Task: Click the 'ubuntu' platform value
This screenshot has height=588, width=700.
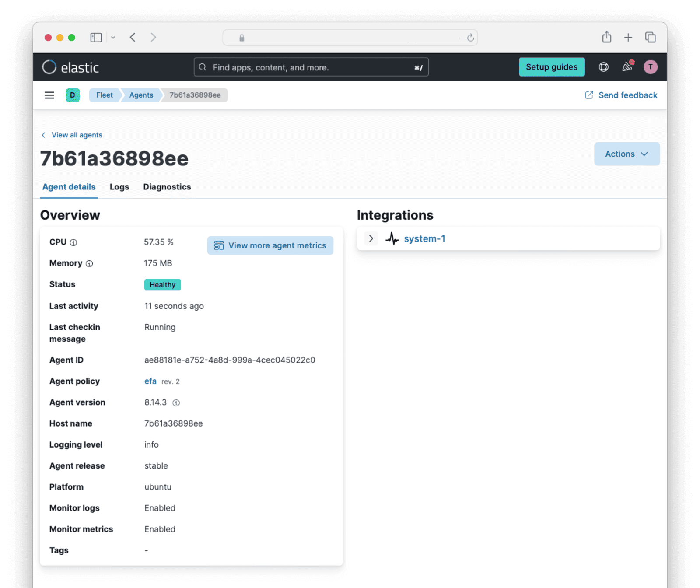Action: 158,487
